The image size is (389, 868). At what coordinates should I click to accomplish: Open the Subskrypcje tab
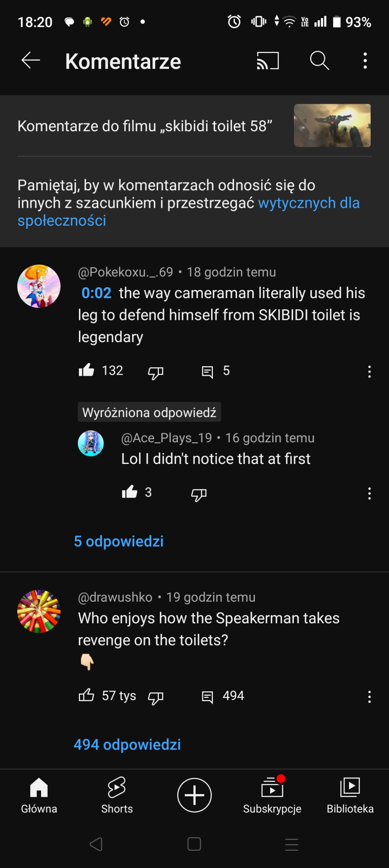point(272,795)
